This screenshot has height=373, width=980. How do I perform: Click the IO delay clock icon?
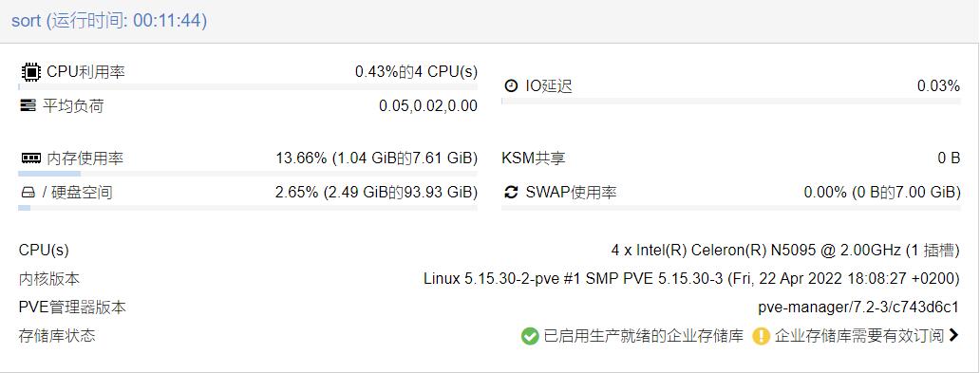pos(511,85)
